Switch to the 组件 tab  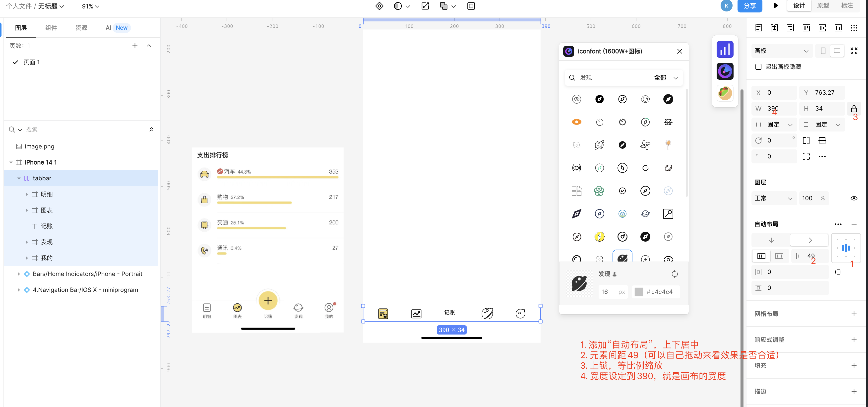pyautogui.click(x=51, y=28)
